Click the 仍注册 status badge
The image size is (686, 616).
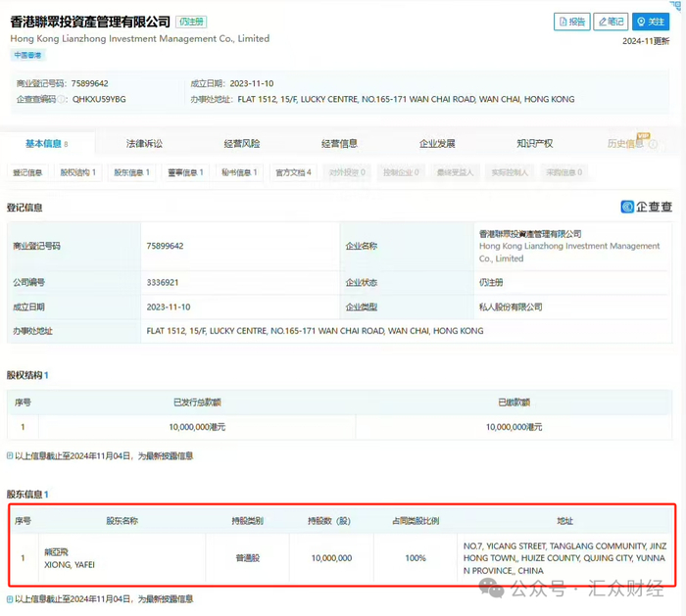[x=192, y=22]
